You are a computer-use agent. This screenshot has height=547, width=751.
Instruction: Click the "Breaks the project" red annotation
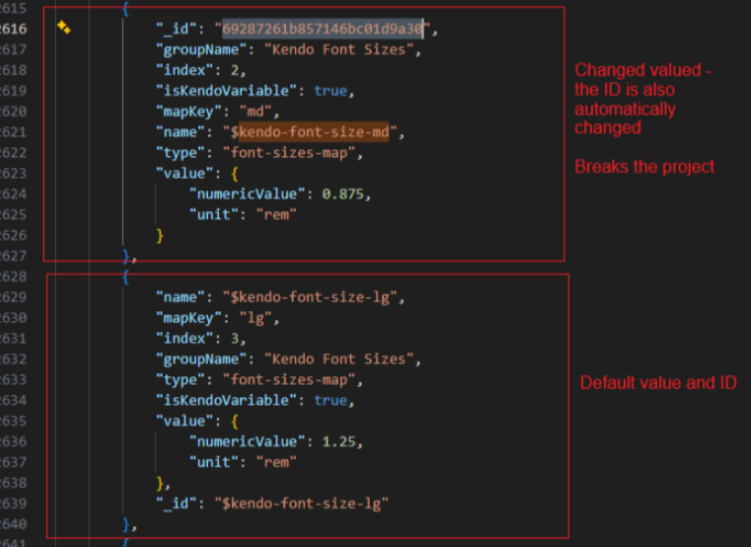(x=644, y=167)
